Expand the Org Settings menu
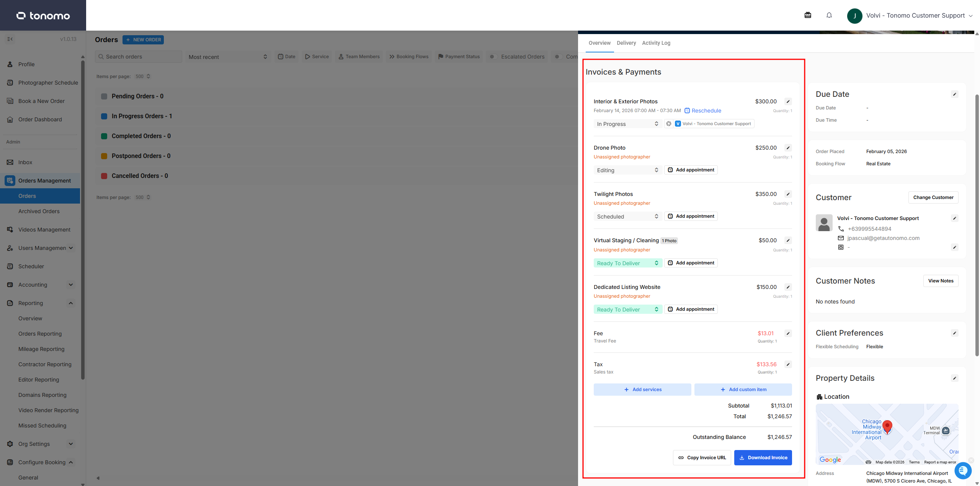The height and width of the screenshot is (486, 980). [x=71, y=444]
